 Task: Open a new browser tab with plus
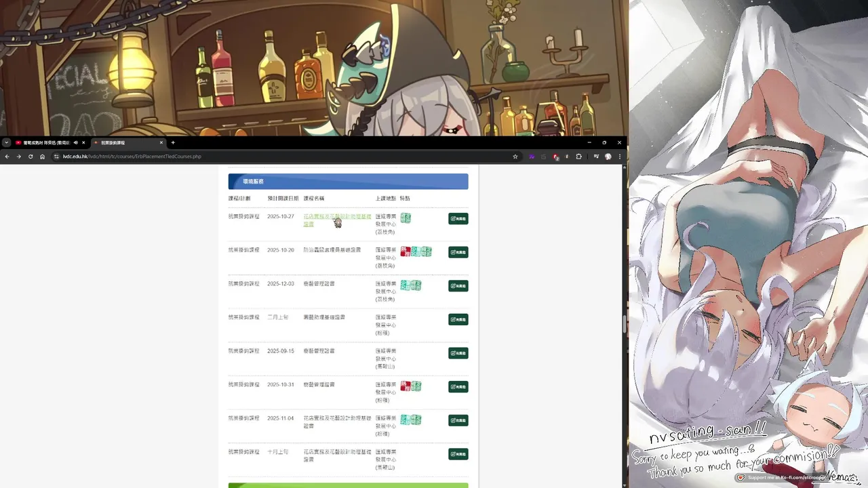173,142
